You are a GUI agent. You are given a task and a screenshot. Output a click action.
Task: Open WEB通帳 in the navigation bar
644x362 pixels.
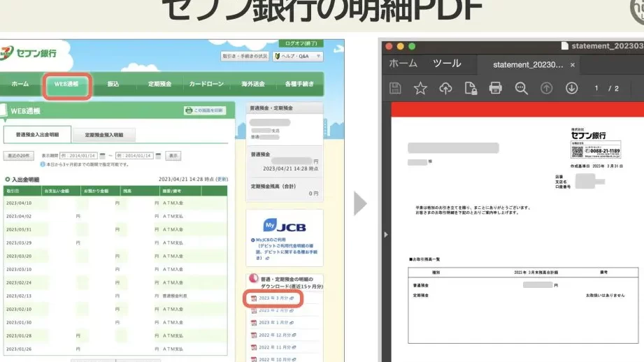pos(66,84)
